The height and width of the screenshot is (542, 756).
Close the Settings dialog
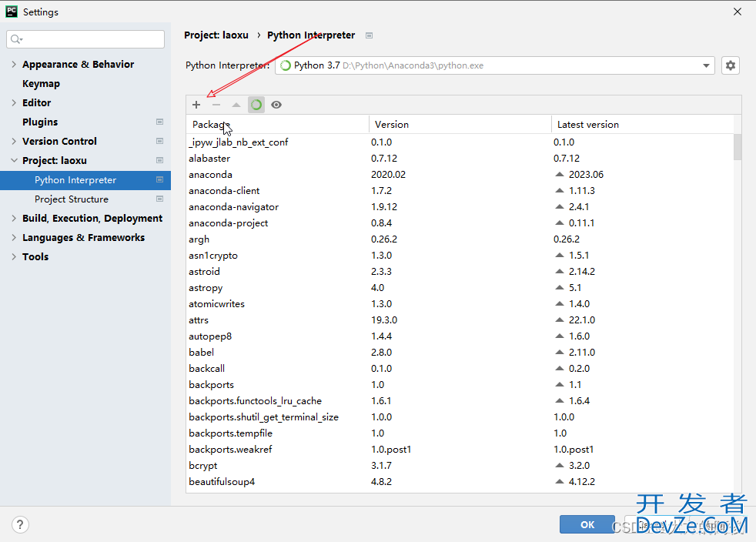click(x=738, y=12)
